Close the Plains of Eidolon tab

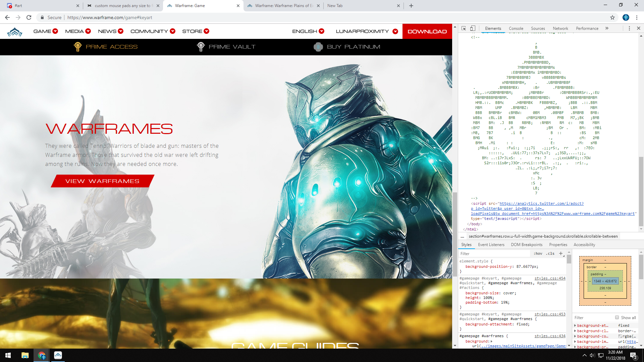click(x=318, y=6)
